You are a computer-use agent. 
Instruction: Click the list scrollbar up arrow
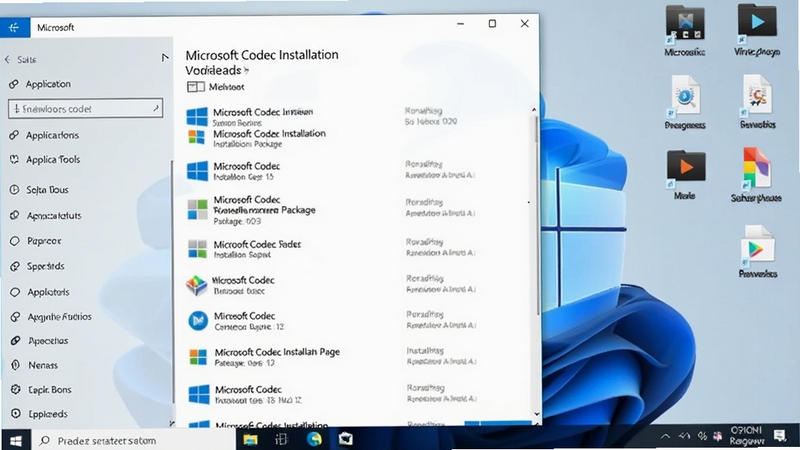pos(534,110)
